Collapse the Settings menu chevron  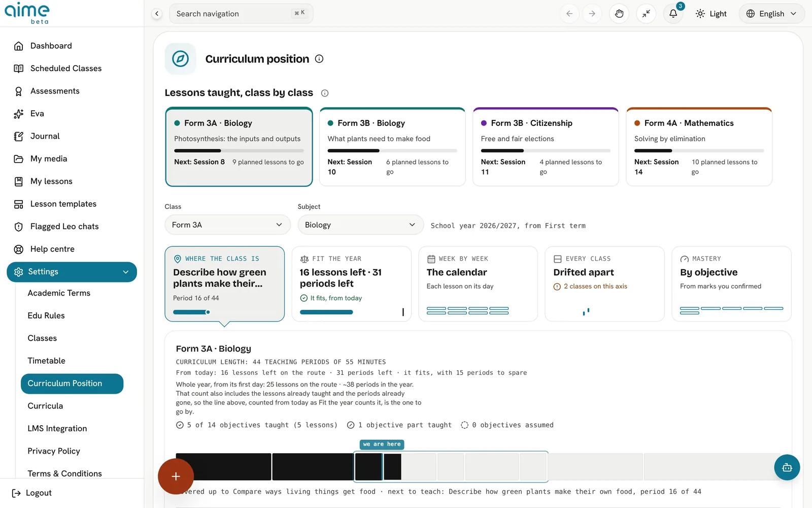pos(126,272)
